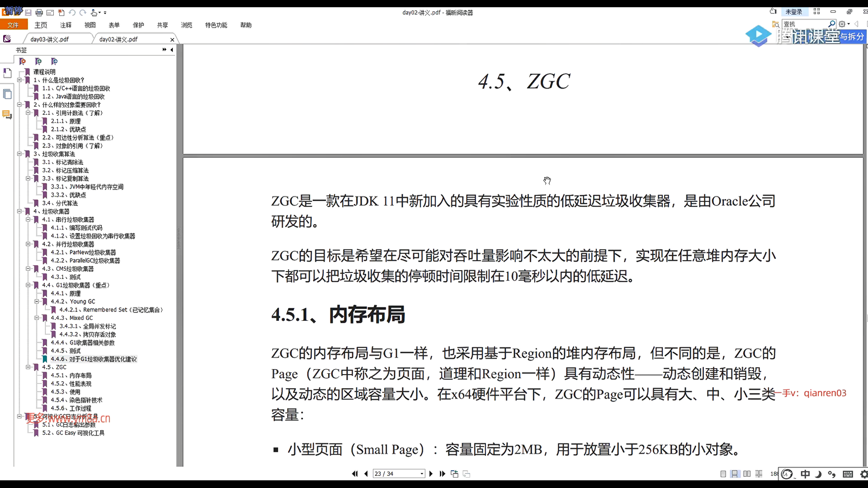Screen dimensions: 868x488
Task: Open the 文件 file button
Action: tap(14, 25)
